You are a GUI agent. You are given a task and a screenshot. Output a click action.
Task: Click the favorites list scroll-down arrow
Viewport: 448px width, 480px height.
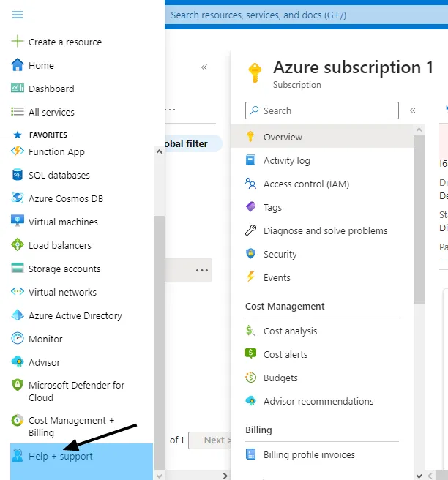point(159,476)
